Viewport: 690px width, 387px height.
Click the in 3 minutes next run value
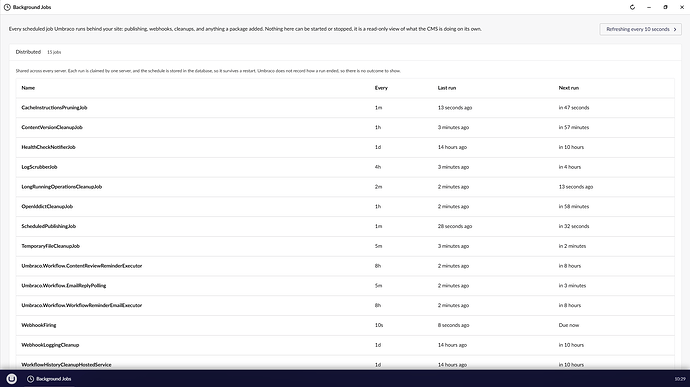pos(573,286)
